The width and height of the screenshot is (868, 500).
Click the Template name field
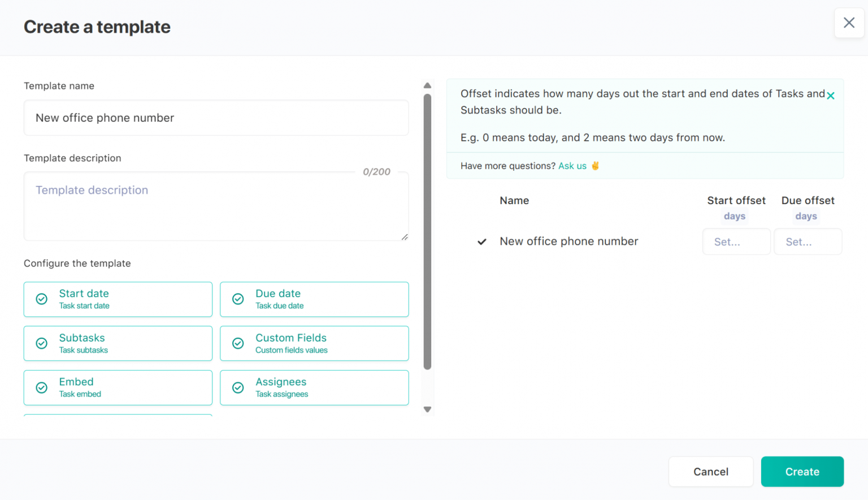tap(216, 118)
